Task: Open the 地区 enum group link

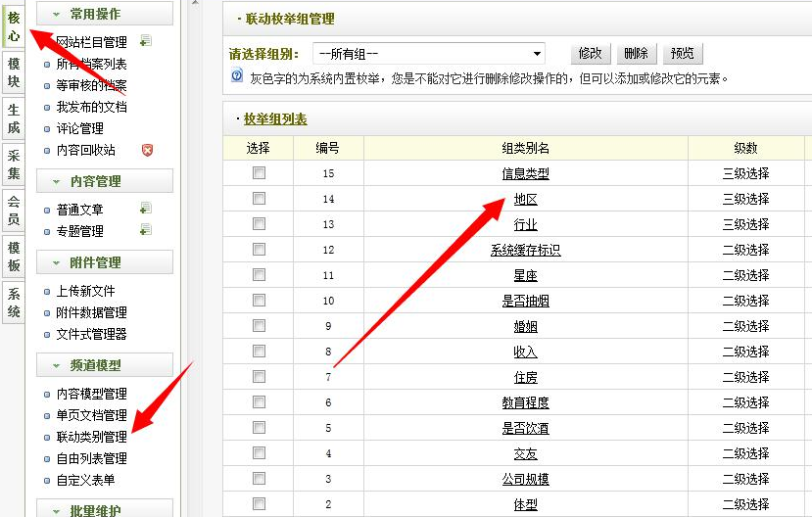Action: click(x=525, y=199)
